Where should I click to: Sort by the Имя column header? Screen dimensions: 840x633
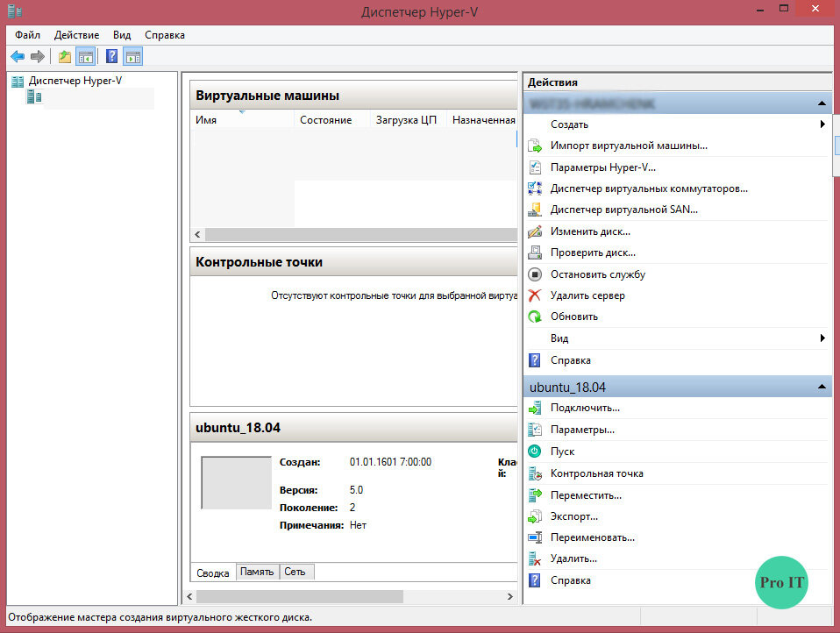coord(242,119)
